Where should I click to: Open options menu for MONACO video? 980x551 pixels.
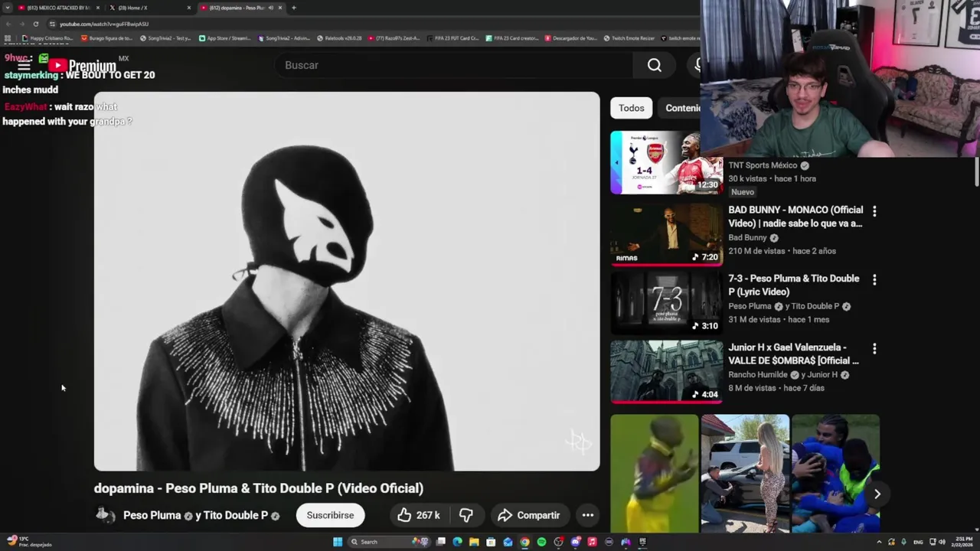click(x=874, y=210)
